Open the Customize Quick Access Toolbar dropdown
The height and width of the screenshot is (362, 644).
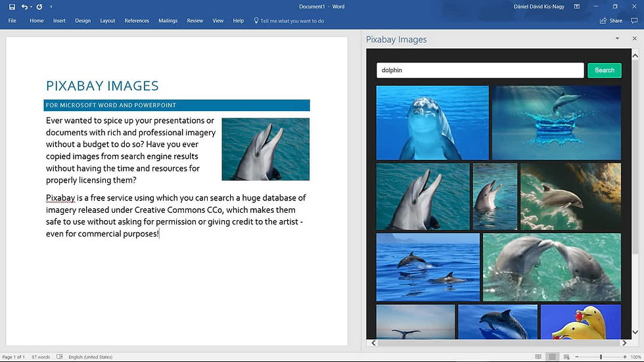[51, 7]
